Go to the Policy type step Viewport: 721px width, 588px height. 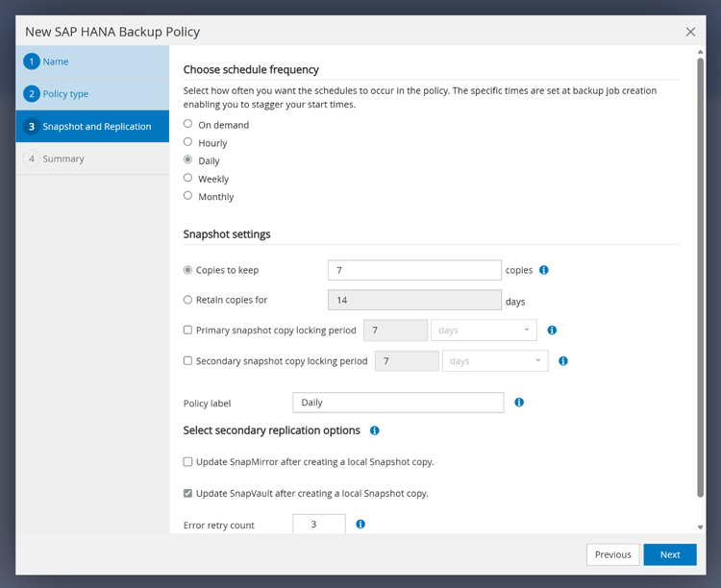[x=92, y=94]
